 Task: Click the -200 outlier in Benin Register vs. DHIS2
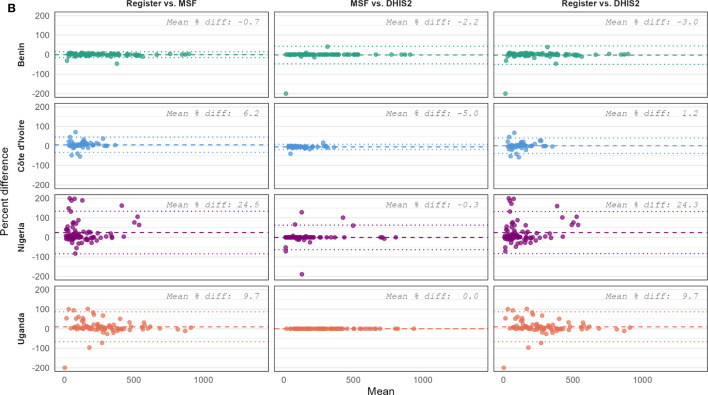[505, 93]
